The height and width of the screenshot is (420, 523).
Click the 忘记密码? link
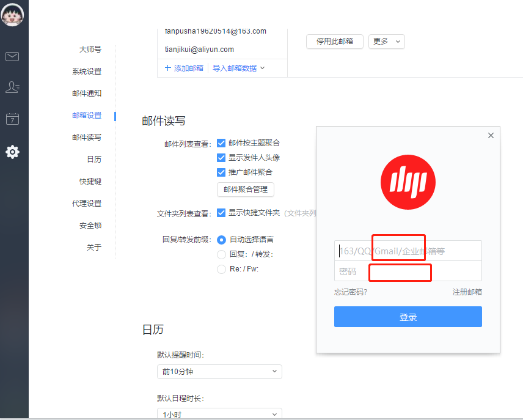tap(351, 292)
